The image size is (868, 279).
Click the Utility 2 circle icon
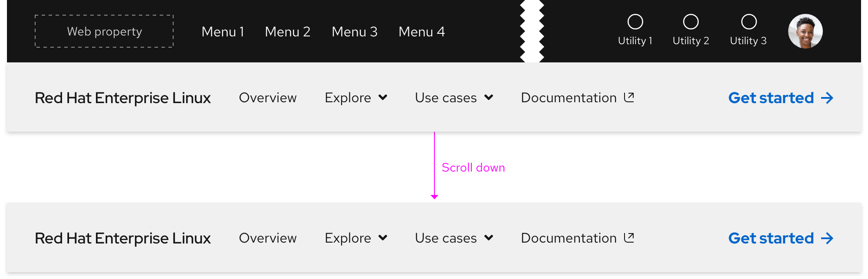pos(691,21)
